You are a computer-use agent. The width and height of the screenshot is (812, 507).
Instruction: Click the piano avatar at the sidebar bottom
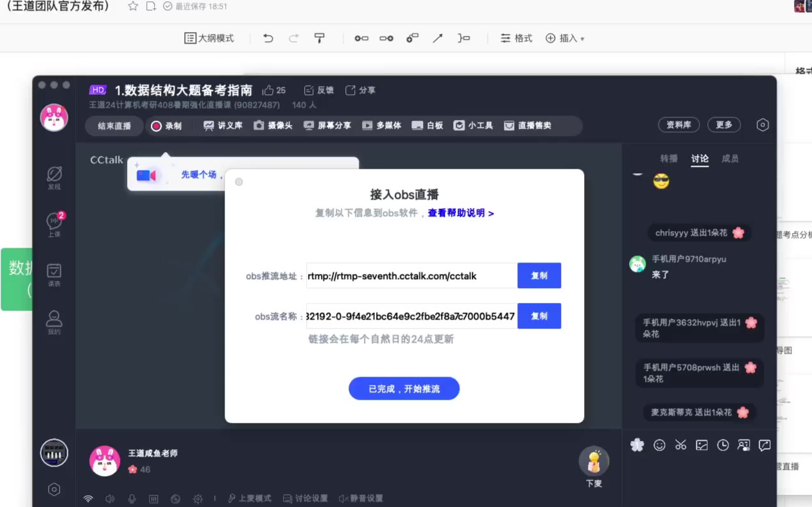click(x=54, y=453)
